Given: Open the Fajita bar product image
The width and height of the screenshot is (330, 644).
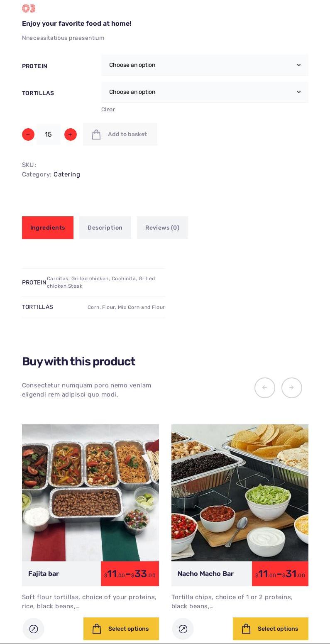Looking at the screenshot, I should [x=90, y=493].
